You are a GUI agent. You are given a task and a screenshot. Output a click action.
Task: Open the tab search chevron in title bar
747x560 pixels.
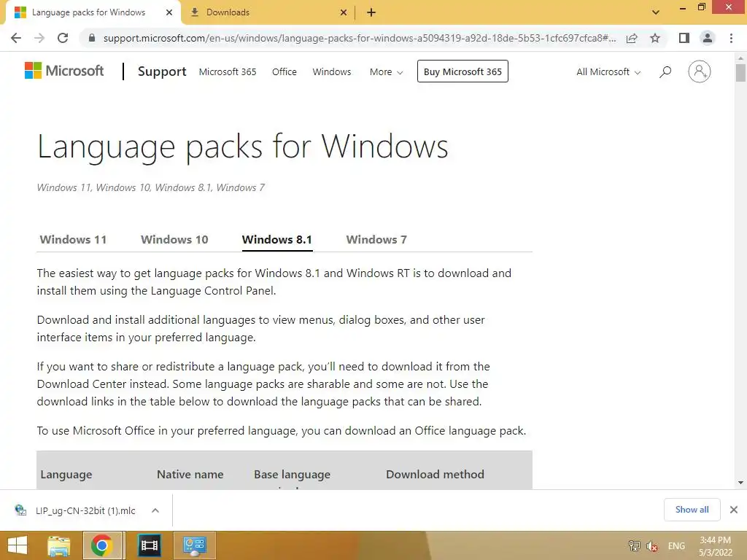pos(656,12)
